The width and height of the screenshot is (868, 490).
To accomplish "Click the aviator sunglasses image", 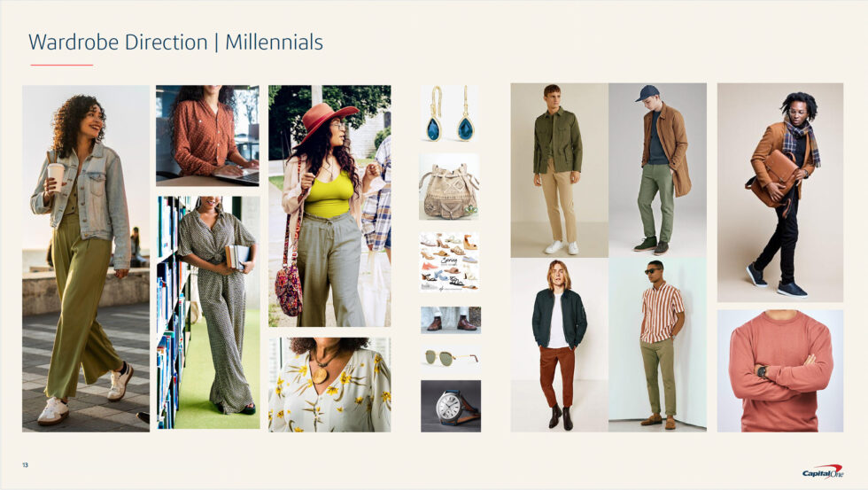I will coord(451,358).
